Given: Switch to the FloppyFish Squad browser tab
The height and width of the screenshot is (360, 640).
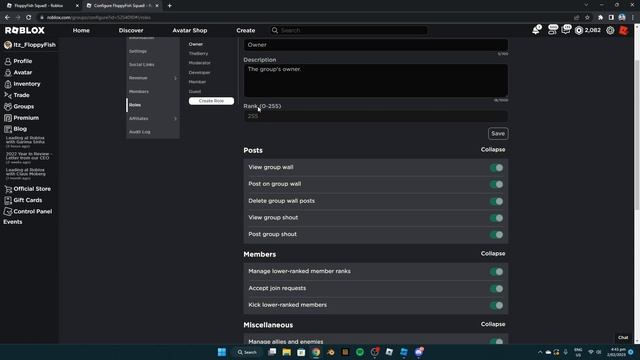Looking at the screenshot, I should tap(41, 6).
